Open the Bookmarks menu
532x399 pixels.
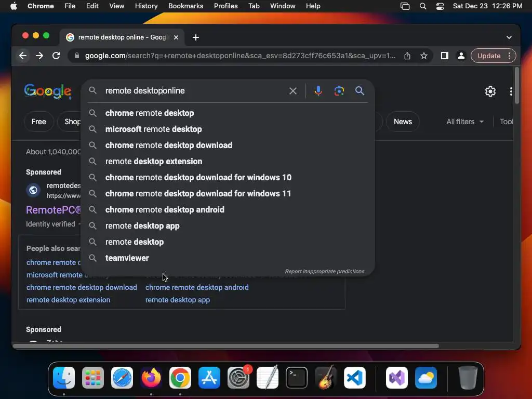[x=185, y=6]
